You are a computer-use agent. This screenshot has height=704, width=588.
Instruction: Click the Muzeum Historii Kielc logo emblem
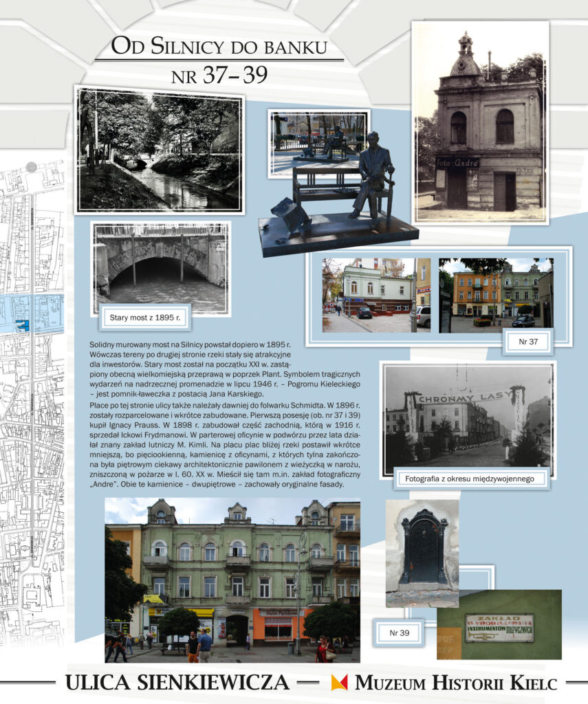(x=339, y=683)
